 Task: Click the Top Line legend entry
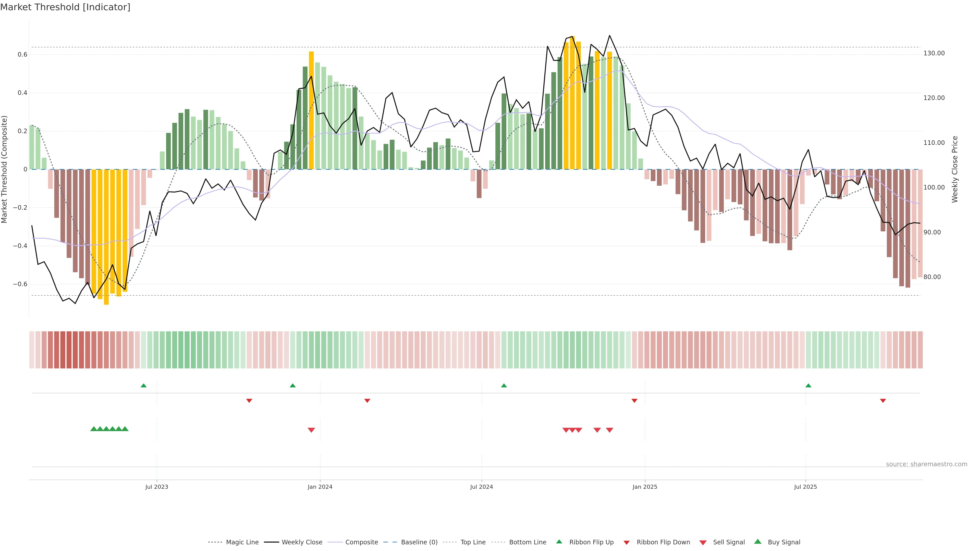tap(473, 542)
